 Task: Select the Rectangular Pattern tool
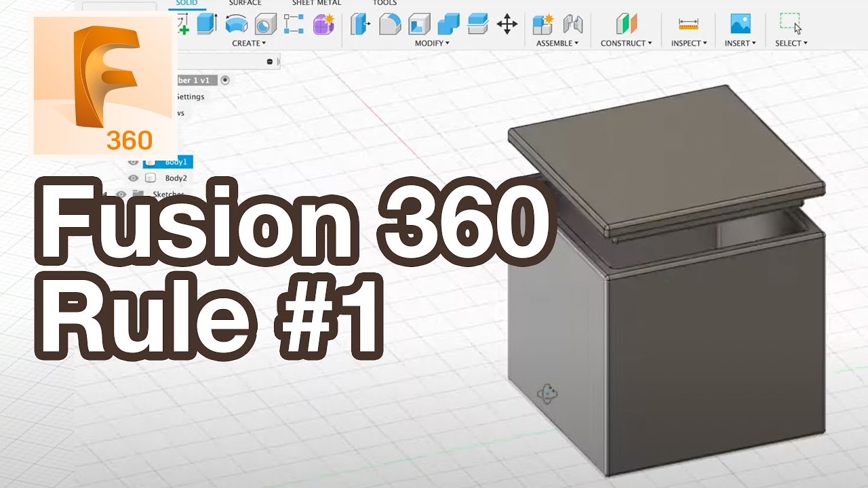point(294,24)
